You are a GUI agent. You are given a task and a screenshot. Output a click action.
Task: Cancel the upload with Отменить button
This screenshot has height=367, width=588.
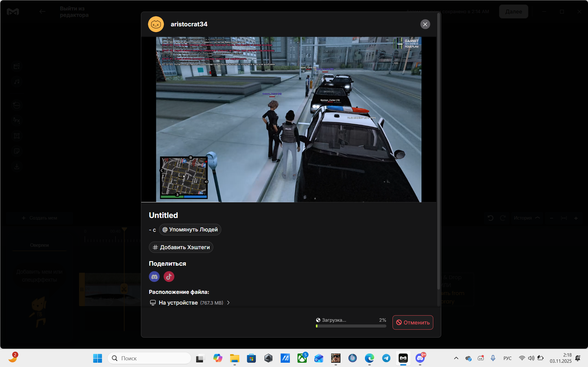coord(412,323)
